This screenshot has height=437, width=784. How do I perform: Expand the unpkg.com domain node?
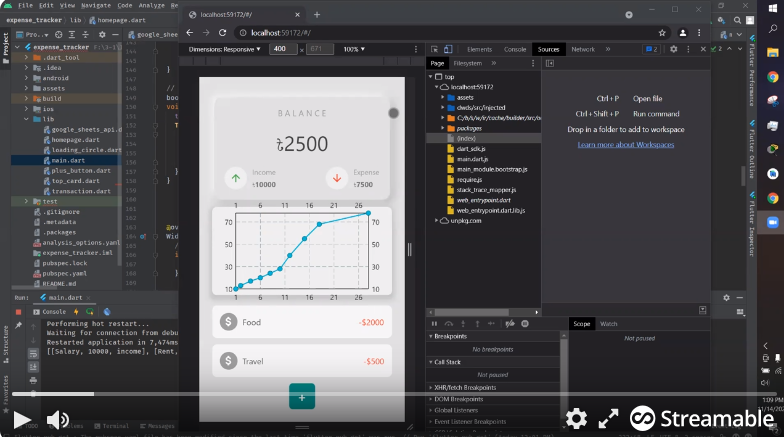[x=436, y=220]
